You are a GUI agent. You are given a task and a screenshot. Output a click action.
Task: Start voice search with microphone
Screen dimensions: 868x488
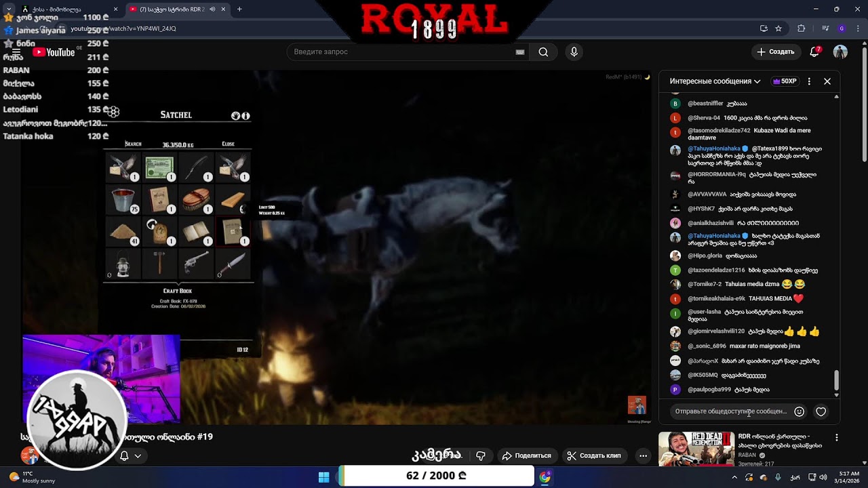click(x=574, y=52)
